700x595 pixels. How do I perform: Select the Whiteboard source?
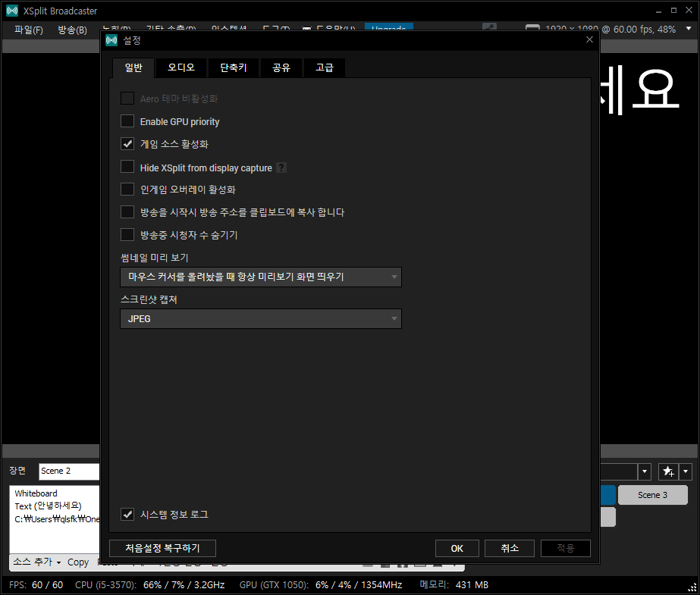pyautogui.click(x=36, y=493)
